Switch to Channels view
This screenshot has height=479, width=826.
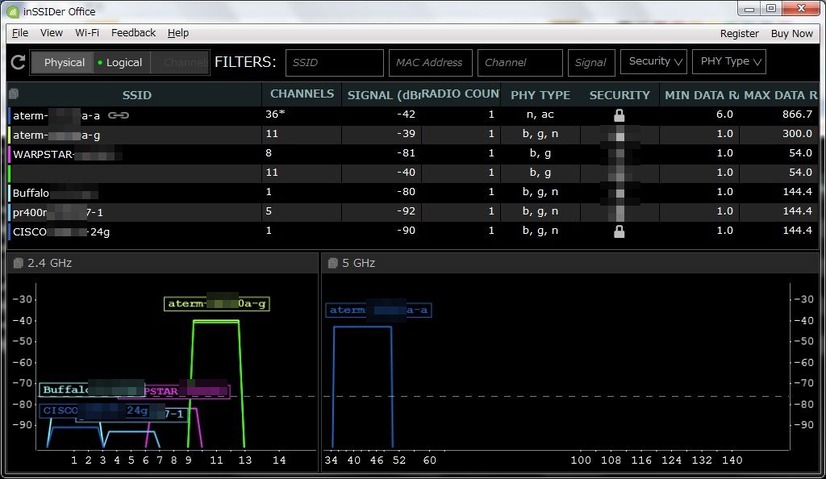tap(180, 63)
